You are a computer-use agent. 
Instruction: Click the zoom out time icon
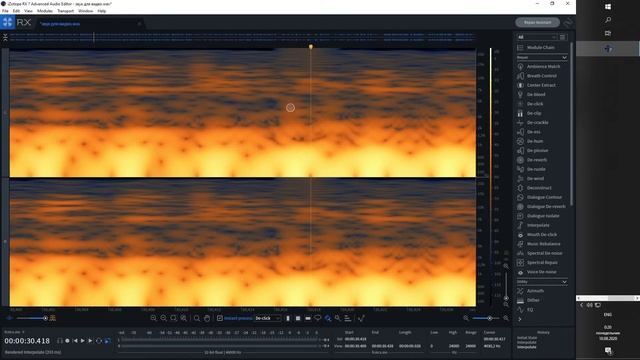coord(163,318)
